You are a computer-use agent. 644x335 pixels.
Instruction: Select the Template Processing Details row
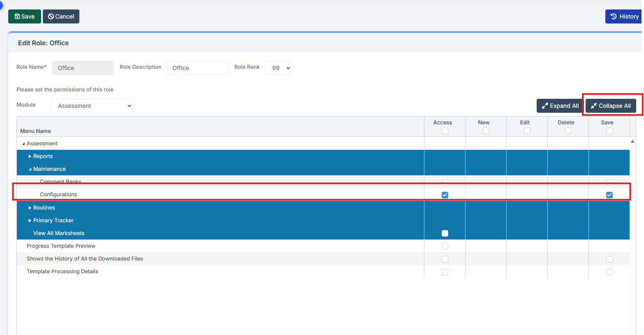[63, 272]
